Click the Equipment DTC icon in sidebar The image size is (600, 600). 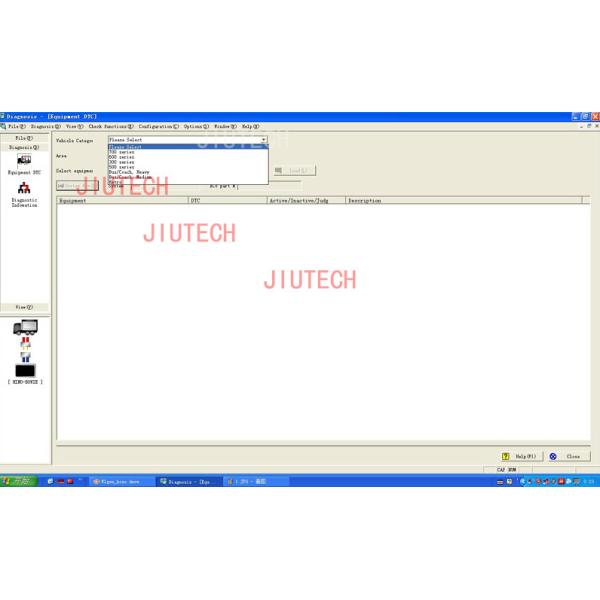click(x=24, y=161)
